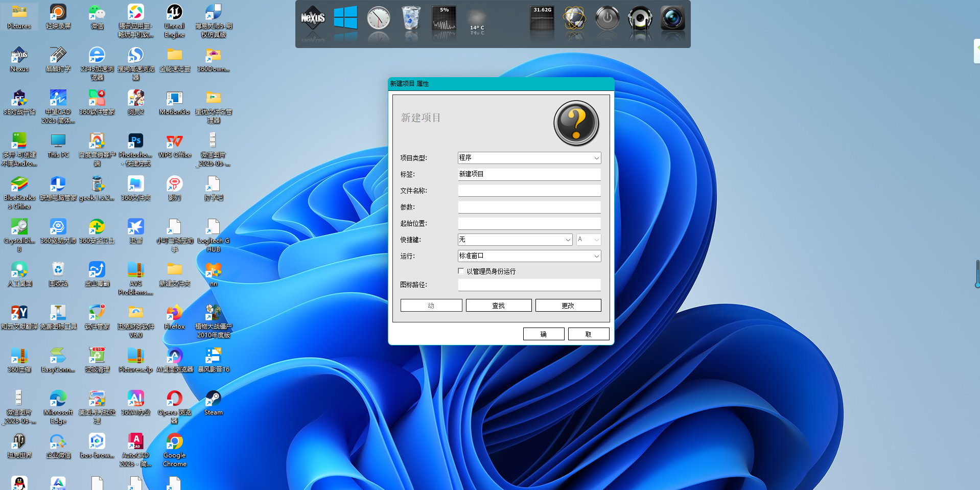980x490 pixels.
Task: Open the globe network dock icon
Action: click(x=575, y=19)
